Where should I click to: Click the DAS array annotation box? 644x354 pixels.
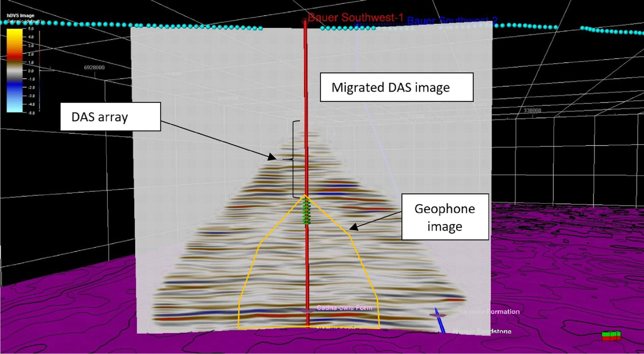point(110,117)
